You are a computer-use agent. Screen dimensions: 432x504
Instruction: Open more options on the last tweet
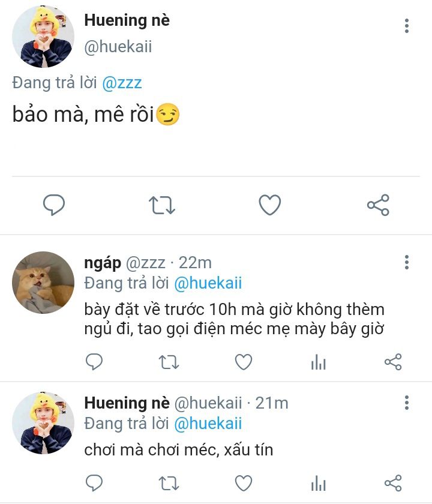click(407, 403)
